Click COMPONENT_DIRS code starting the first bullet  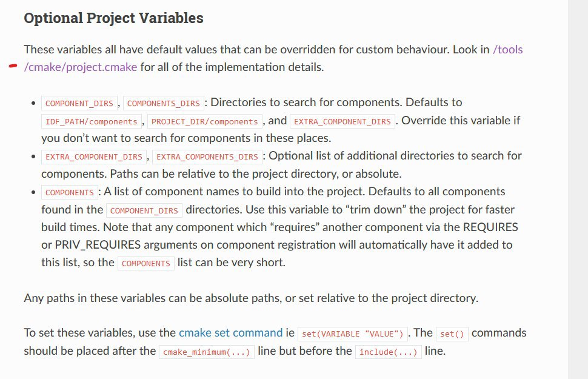click(79, 104)
